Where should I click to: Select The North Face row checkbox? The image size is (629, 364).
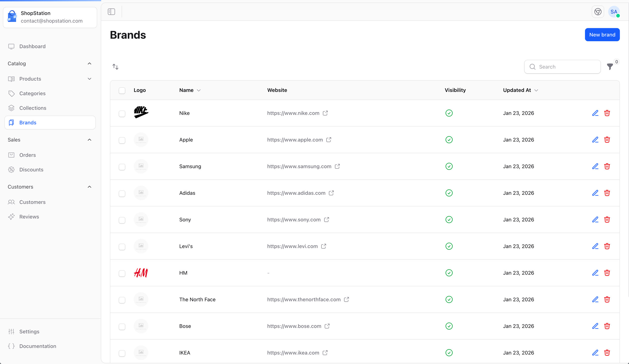point(122,300)
